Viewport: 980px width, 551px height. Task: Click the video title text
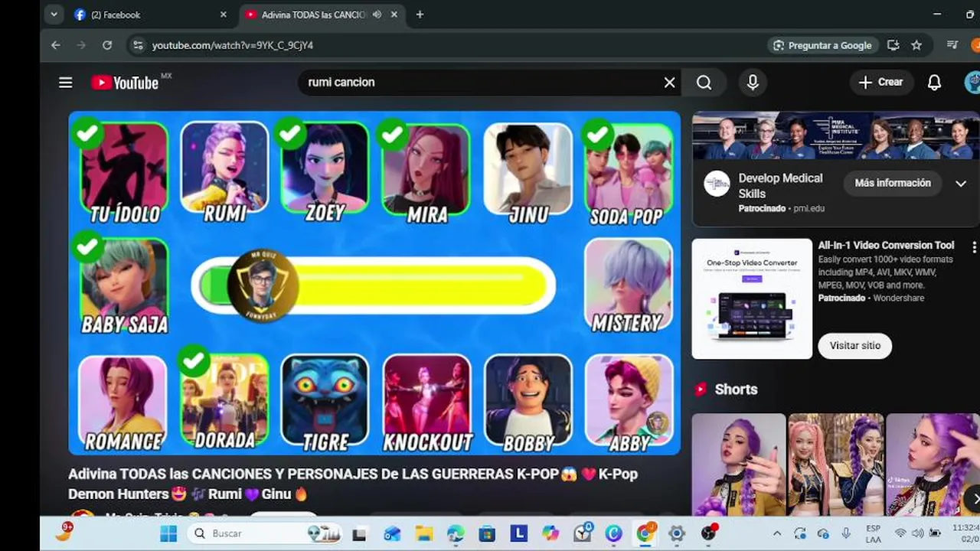pos(353,484)
